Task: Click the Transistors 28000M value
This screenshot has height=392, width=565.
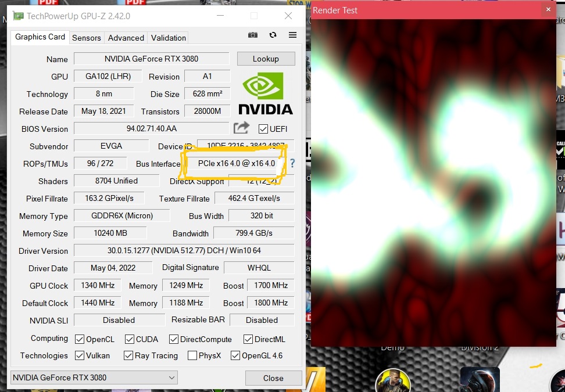Action: click(x=207, y=112)
